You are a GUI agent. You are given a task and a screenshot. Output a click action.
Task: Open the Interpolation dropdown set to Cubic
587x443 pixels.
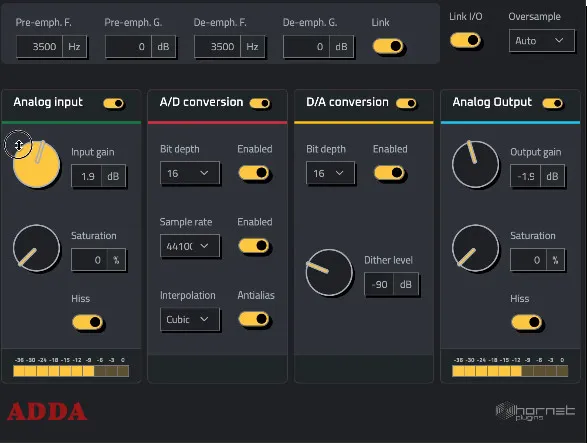point(190,319)
